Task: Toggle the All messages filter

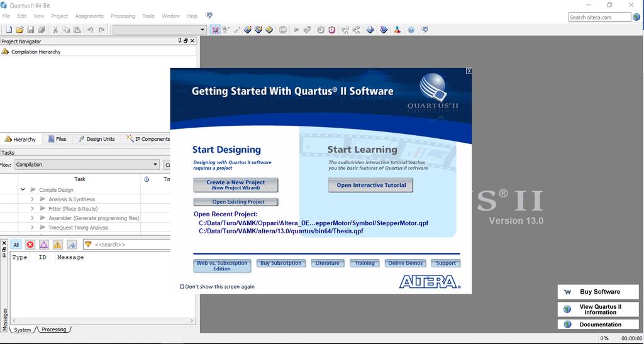Action: 16,245
